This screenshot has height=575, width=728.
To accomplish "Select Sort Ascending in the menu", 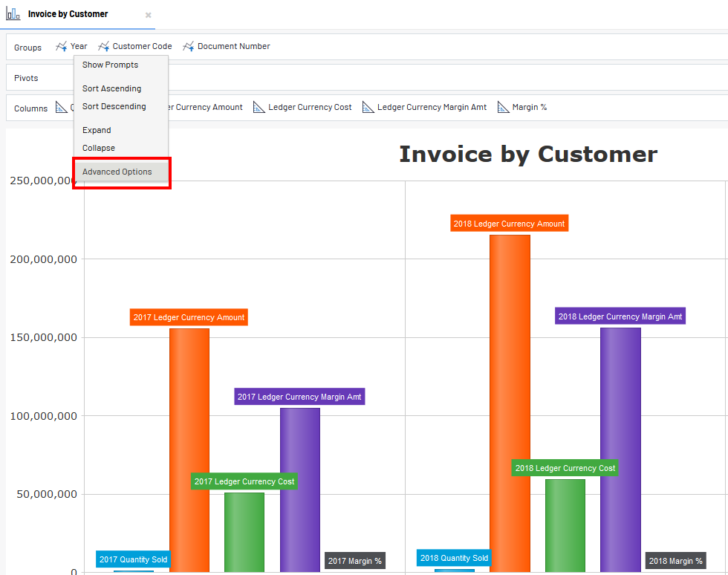I will coord(111,89).
